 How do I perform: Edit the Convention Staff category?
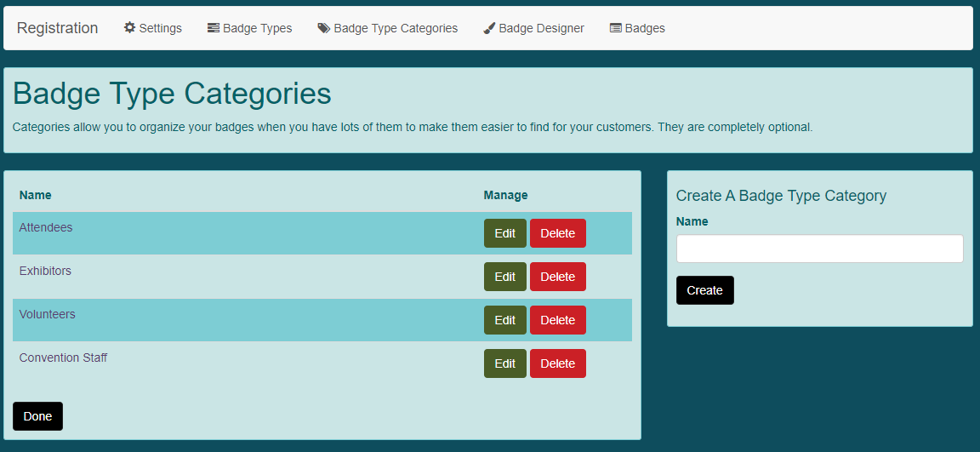click(505, 363)
